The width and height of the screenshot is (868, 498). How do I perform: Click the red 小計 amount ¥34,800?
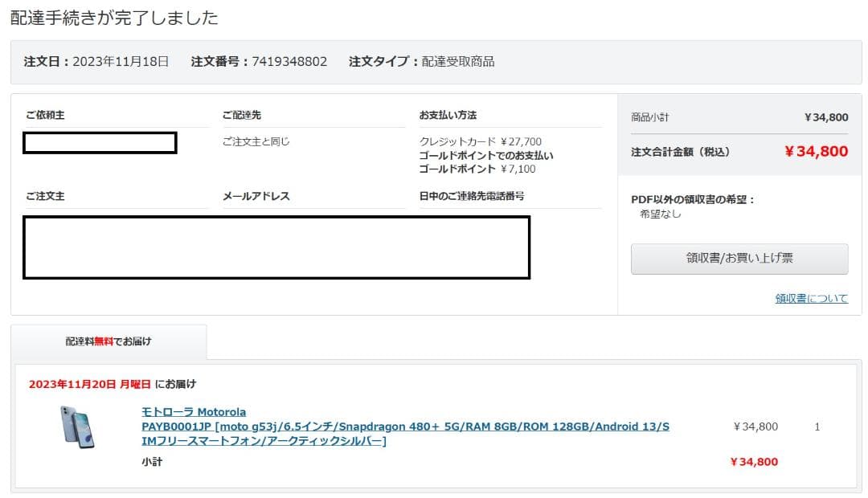pos(754,462)
